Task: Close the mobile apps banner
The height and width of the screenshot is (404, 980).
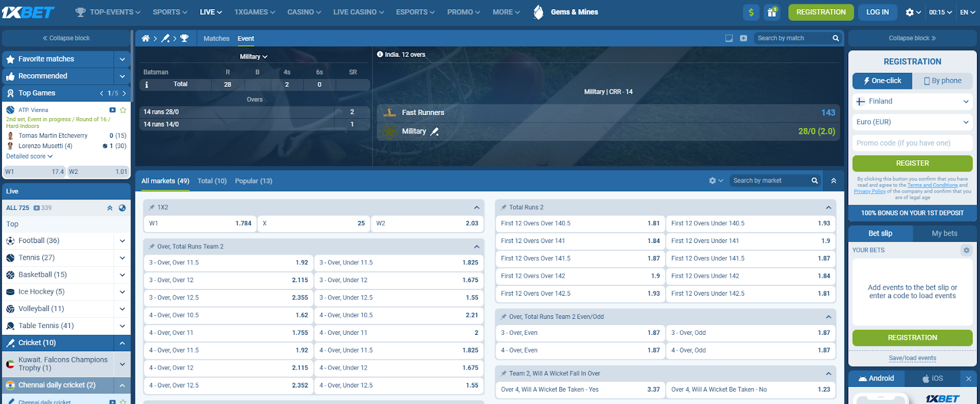Action: pos(968,378)
